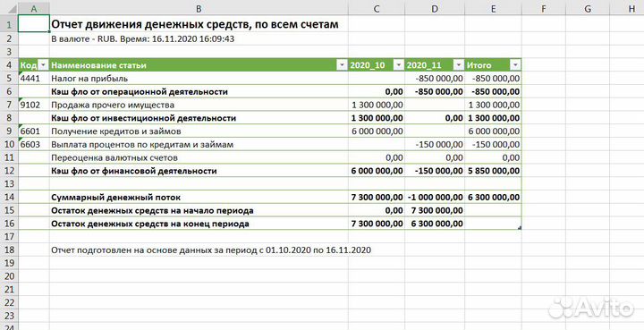The image size is (644, 330).
Task: Select code cell 6601
Action: (x=34, y=131)
